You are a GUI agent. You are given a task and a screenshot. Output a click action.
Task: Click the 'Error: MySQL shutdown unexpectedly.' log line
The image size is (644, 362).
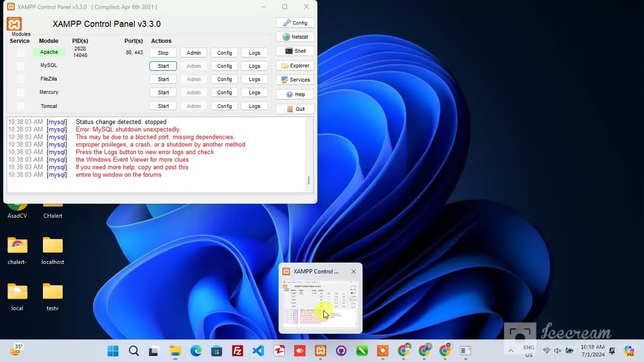point(128,129)
